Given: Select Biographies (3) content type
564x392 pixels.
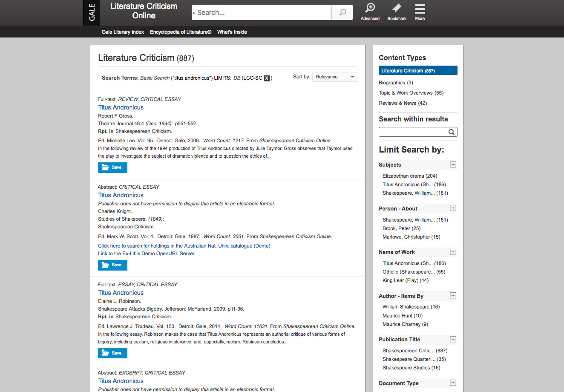Looking at the screenshot, I should (396, 83).
